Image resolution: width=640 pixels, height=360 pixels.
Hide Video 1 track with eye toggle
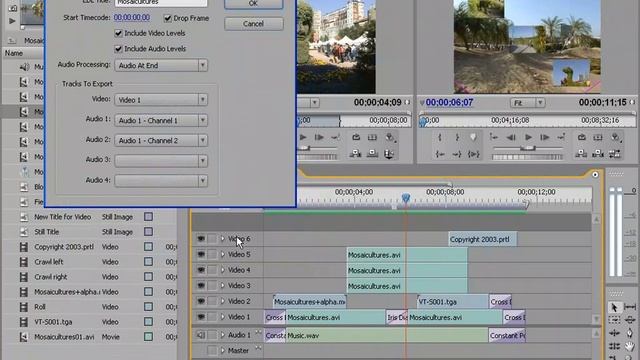pos(201,317)
